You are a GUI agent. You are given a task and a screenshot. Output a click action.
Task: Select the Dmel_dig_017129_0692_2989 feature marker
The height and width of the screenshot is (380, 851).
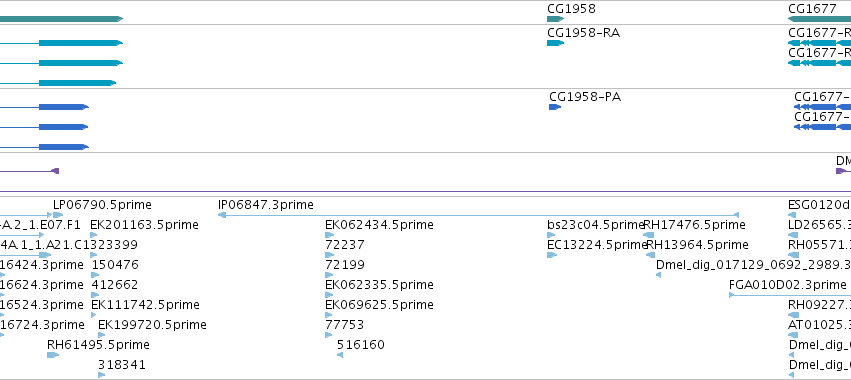point(658,275)
